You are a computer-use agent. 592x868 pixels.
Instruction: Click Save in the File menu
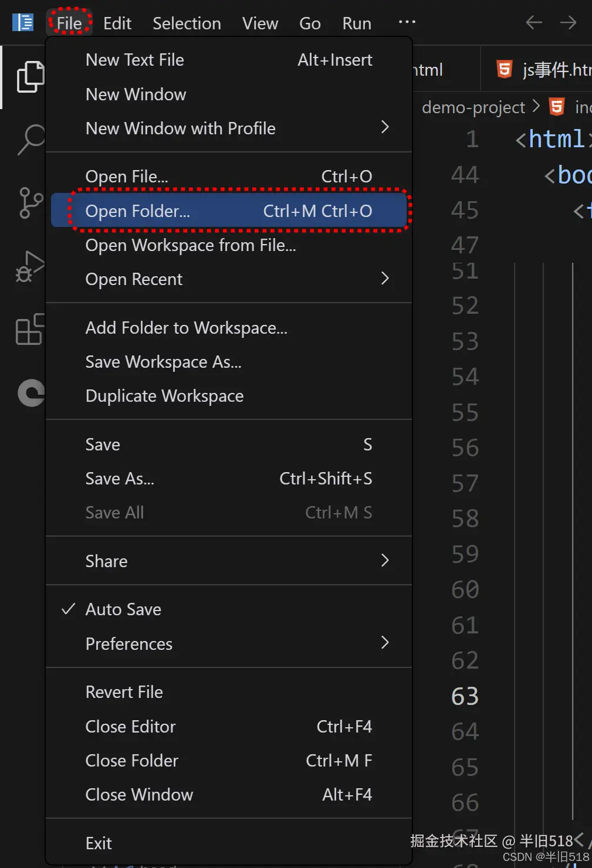click(x=229, y=445)
